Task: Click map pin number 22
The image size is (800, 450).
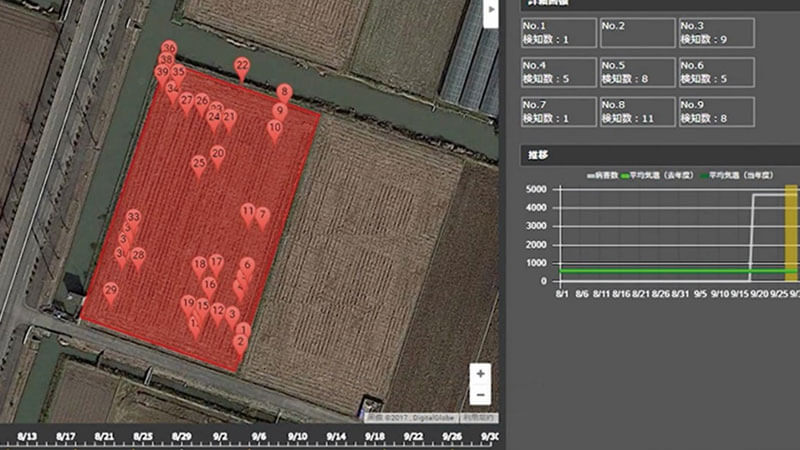Action: [242, 67]
